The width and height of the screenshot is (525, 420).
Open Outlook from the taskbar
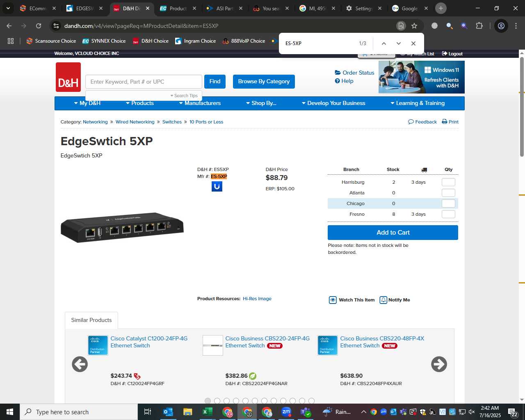(x=168, y=412)
